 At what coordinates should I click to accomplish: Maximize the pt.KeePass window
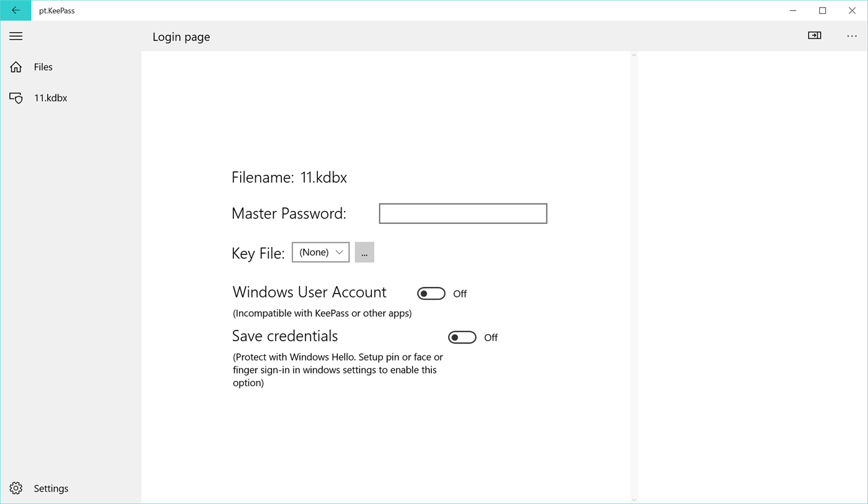coord(823,11)
